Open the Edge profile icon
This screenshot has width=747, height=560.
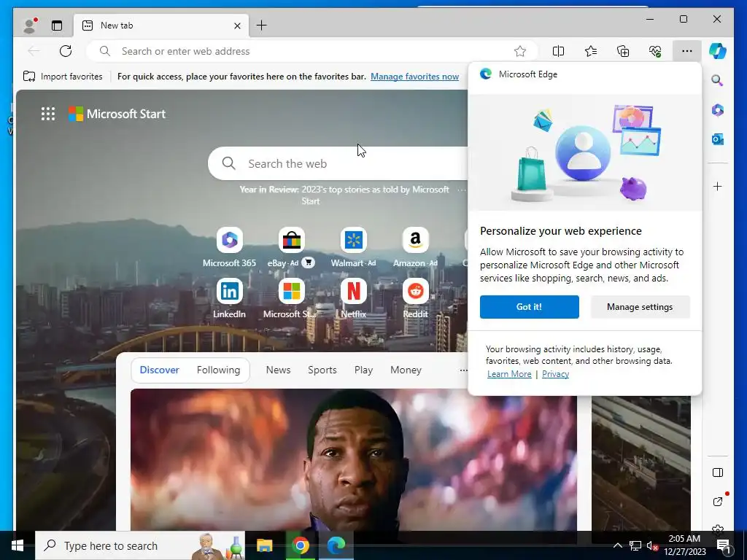pyautogui.click(x=30, y=26)
